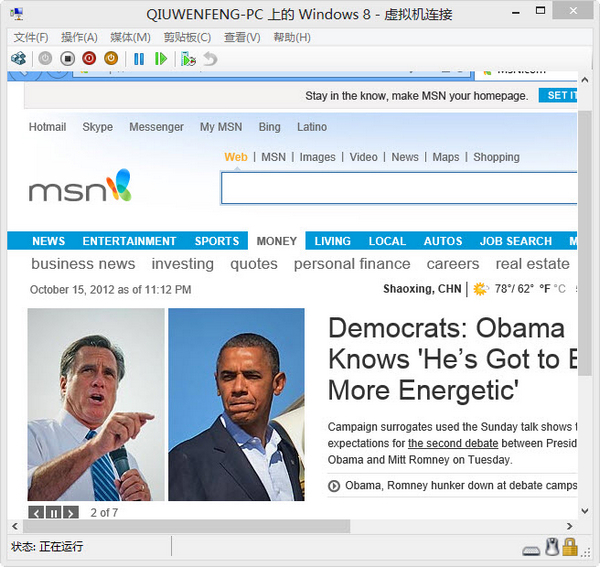This screenshot has height=567, width=600.
Task: Open the Hotmail link
Action: click(47, 127)
